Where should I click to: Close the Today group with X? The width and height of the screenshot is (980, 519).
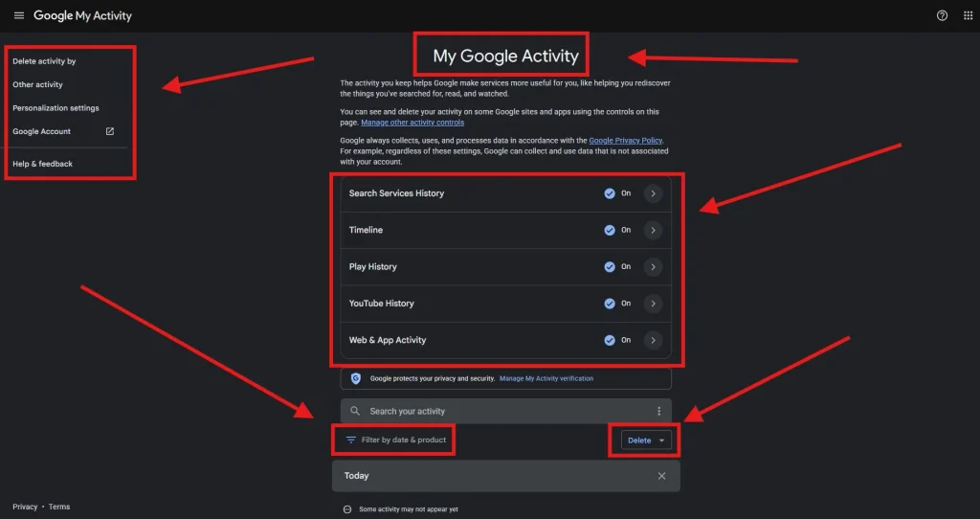(x=661, y=476)
